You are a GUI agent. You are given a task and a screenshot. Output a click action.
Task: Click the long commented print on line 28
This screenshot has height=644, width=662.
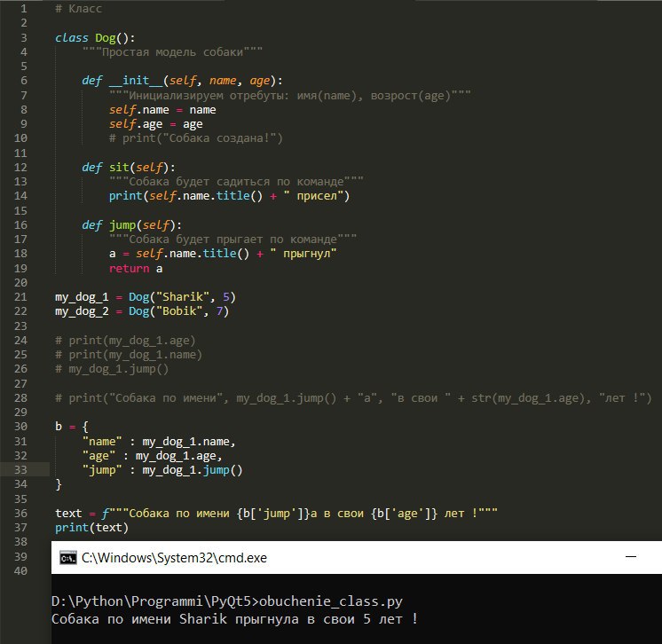pos(353,398)
